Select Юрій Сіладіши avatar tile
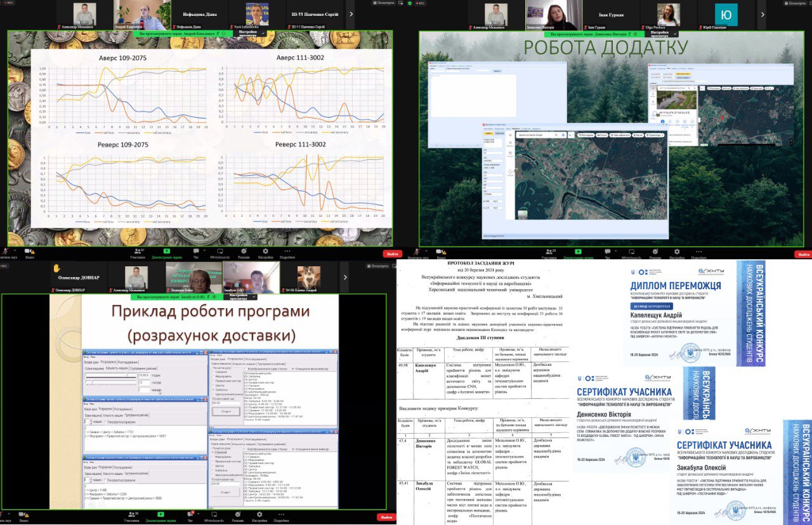The width and height of the screenshot is (812, 525). (726, 15)
